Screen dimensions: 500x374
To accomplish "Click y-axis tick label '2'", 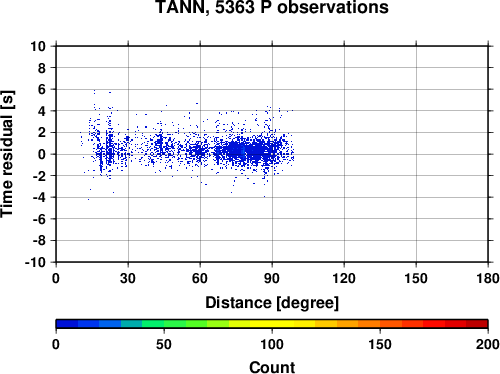I will 42,133.
